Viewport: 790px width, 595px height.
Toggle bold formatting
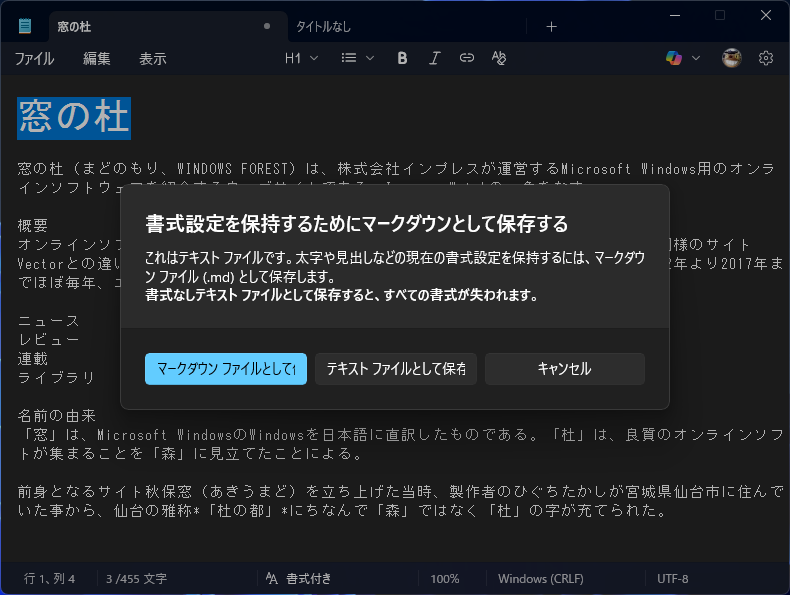pos(402,58)
